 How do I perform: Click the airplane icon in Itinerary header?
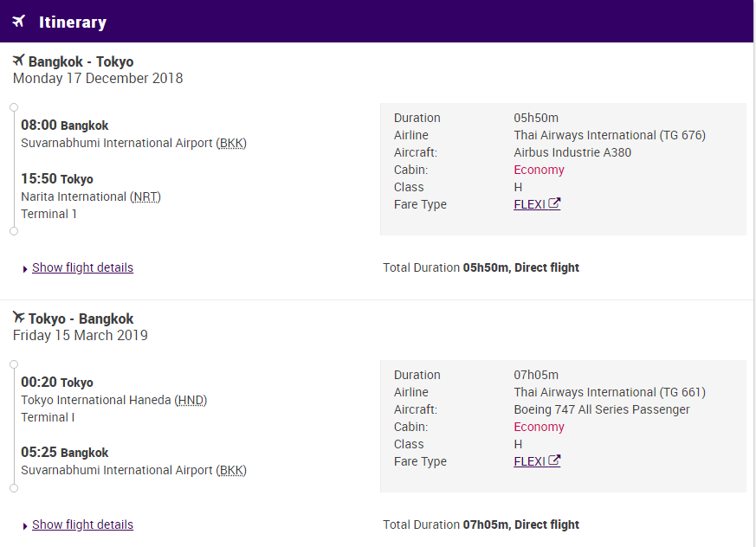(x=19, y=22)
